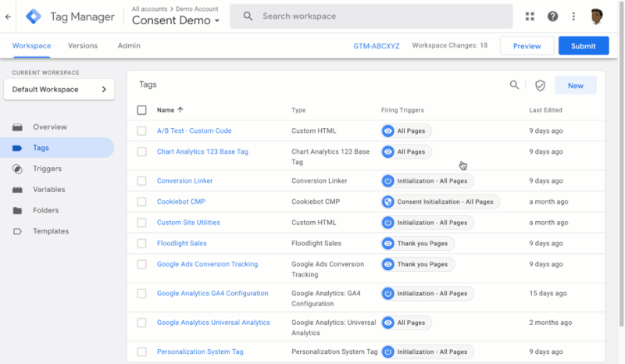Switch to the Admin tab
The width and height of the screenshot is (625, 364).
tap(129, 46)
